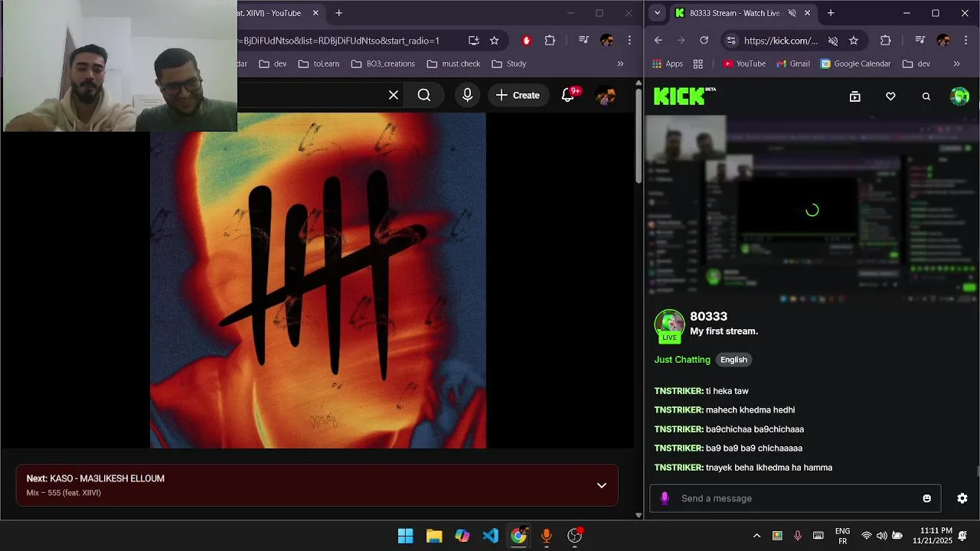980x551 pixels.
Task: Open the Just Chatting category link
Action: 682,360
